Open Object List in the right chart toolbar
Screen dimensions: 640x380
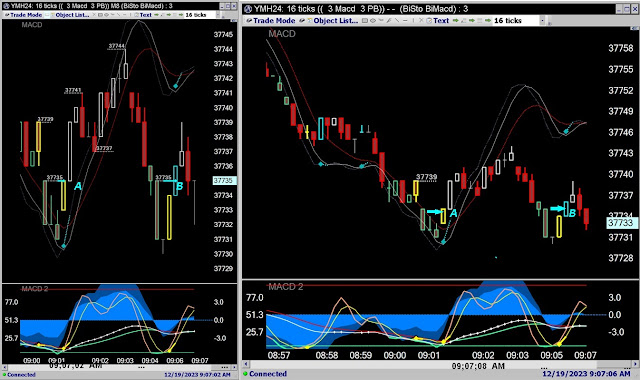[x=336, y=20]
